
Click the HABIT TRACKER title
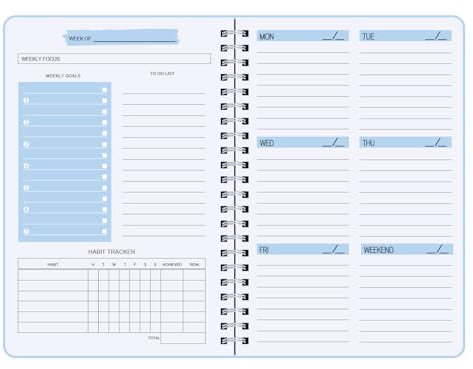(x=112, y=252)
